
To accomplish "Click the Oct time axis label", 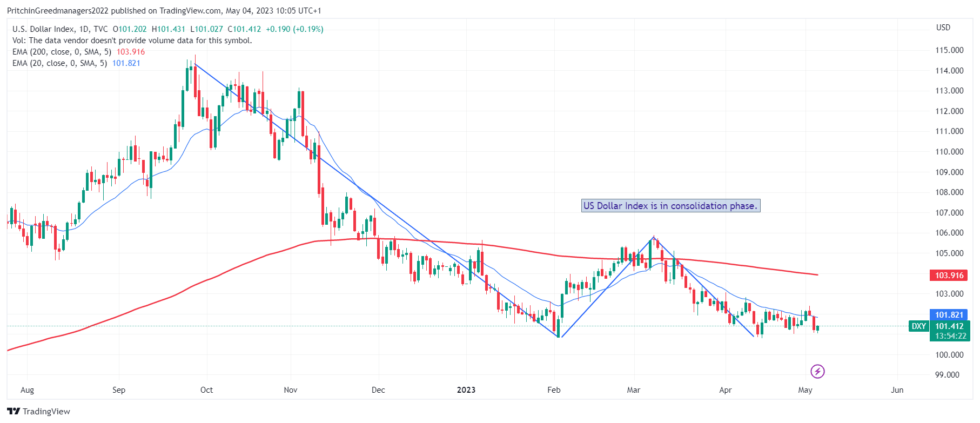I will 206,390.
